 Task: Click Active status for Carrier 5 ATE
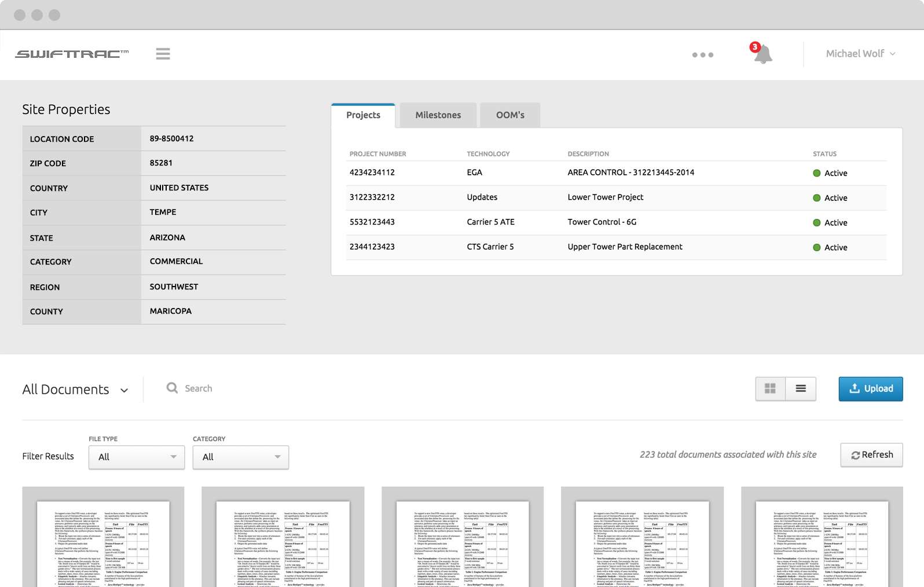tap(830, 223)
